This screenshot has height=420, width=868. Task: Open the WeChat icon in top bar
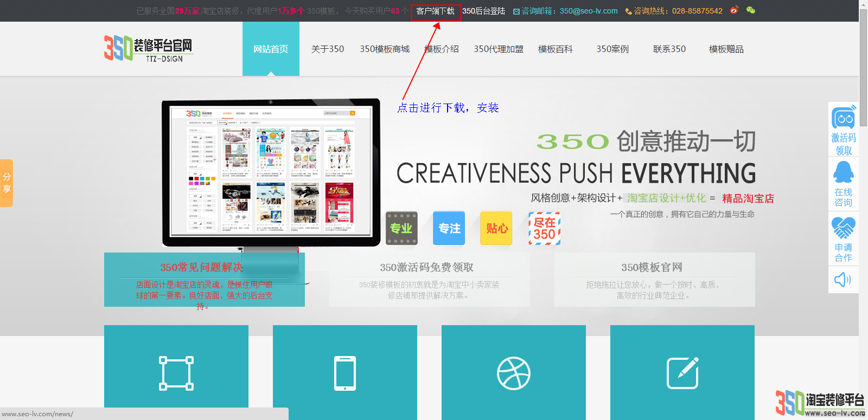[x=751, y=10]
